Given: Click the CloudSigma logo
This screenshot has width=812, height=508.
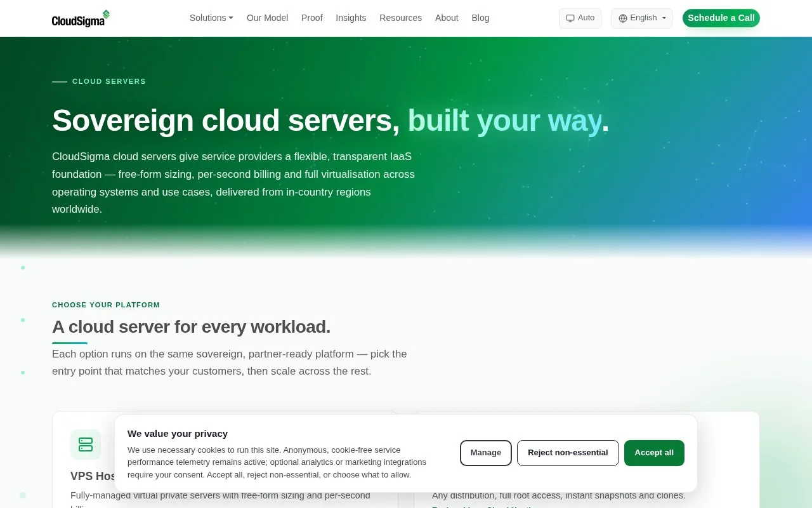Looking at the screenshot, I should pos(81,18).
